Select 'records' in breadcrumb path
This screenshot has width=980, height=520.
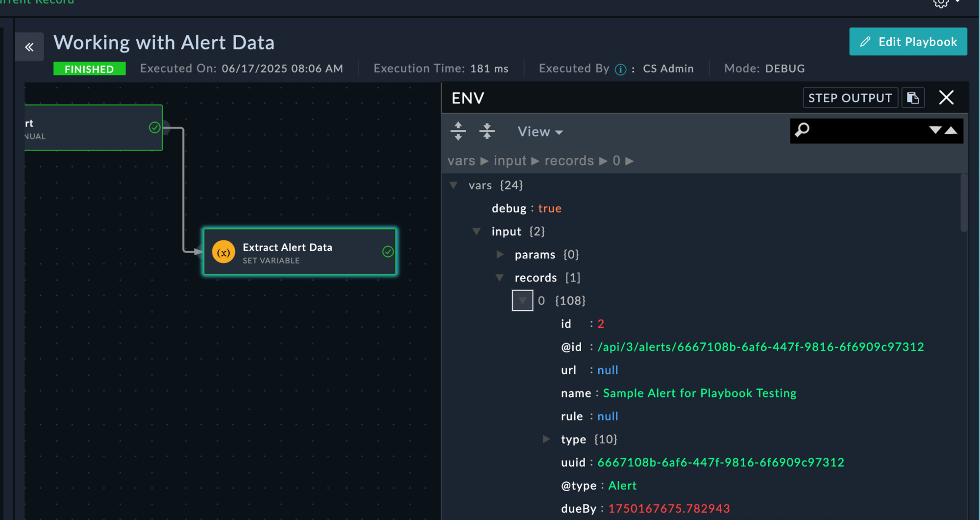(569, 161)
